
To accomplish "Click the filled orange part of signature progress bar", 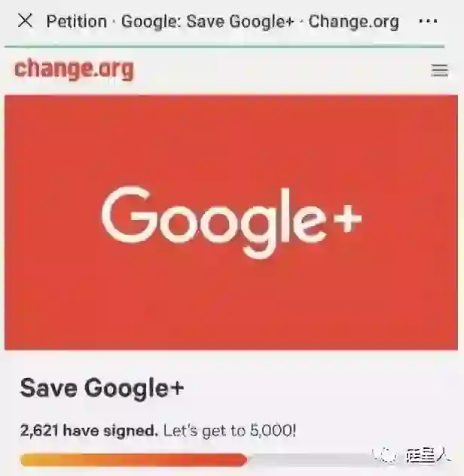I will click(133, 459).
